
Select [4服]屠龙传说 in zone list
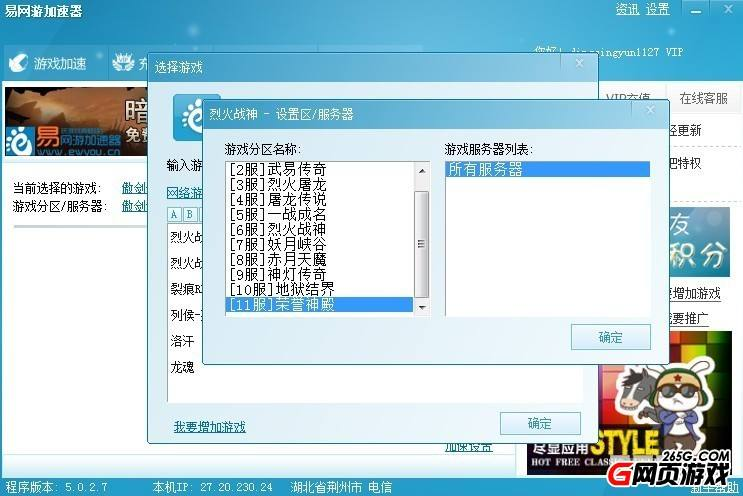click(319, 199)
